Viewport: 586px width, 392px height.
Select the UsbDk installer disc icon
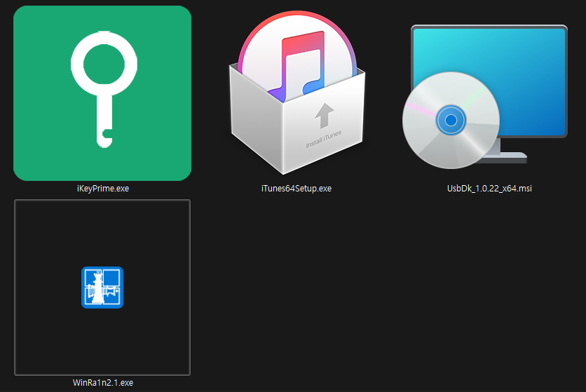485,97
